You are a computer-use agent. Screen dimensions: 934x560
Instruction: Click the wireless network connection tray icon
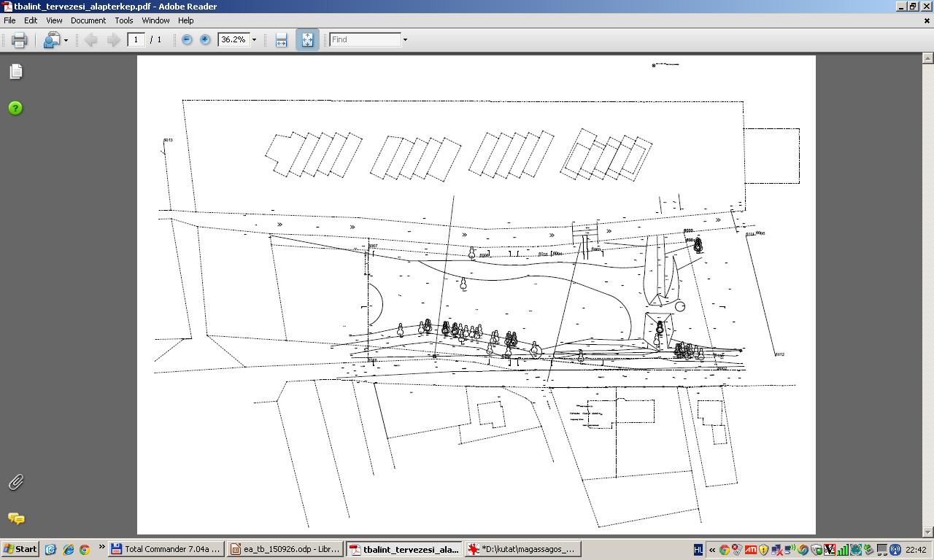[x=790, y=550]
